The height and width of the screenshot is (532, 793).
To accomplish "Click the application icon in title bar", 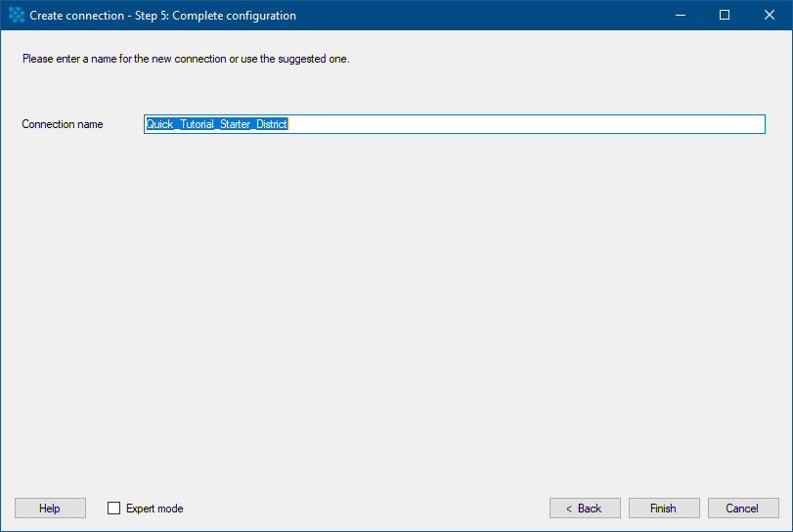I will (x=17, y=15).
